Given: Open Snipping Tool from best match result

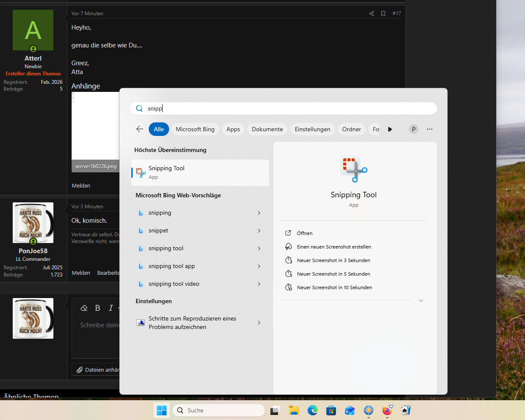Looking at the screenshot, I should coord(200,172).
